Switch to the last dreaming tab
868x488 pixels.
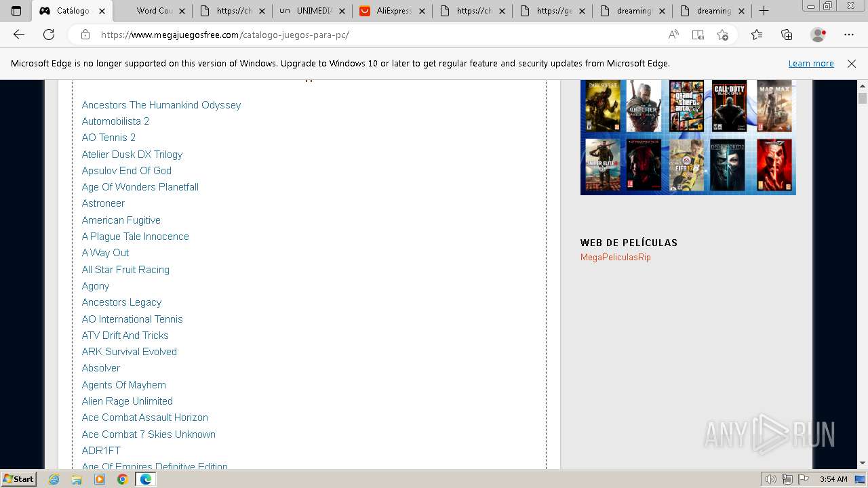(713, 11)
